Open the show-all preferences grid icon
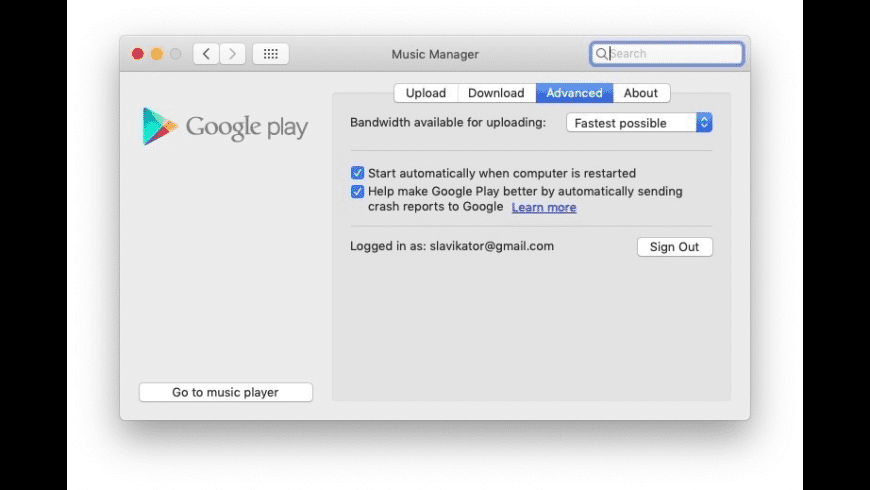The width and height of the screenshot is (870, 490). (271, 54)
